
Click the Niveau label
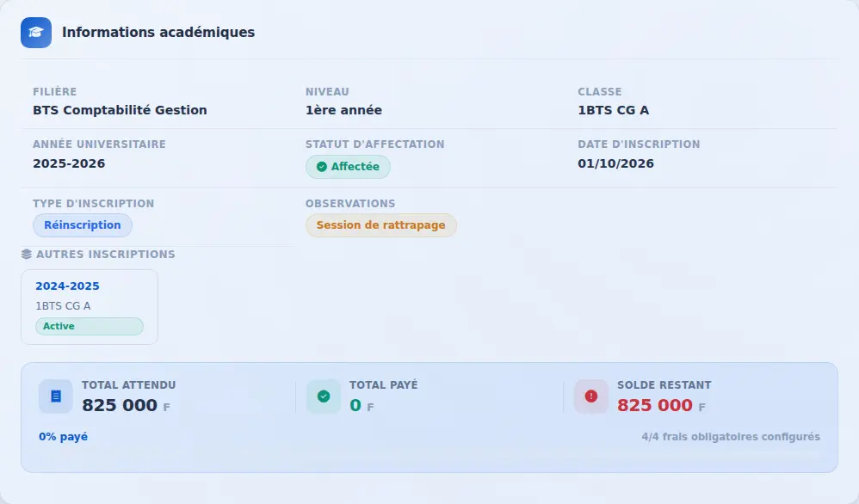327,92
